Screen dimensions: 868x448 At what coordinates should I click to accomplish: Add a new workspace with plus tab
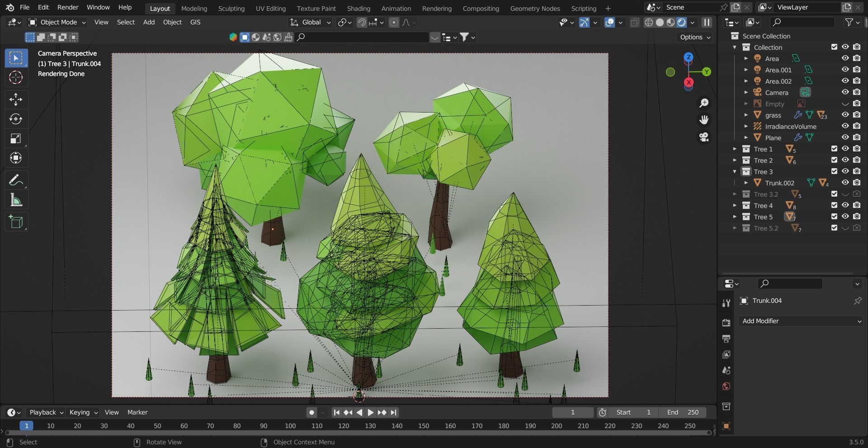[608, 8]
